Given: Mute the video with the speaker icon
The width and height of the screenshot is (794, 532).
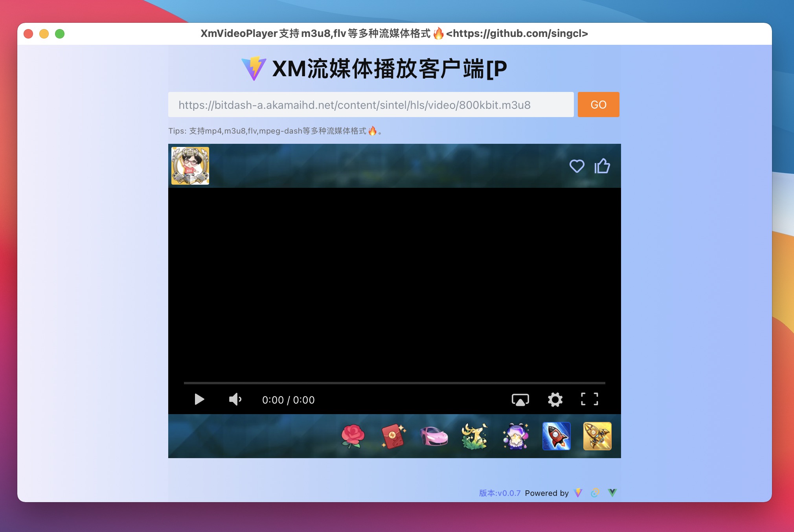Looking at the screenshot, I should (x=235, y=400).
